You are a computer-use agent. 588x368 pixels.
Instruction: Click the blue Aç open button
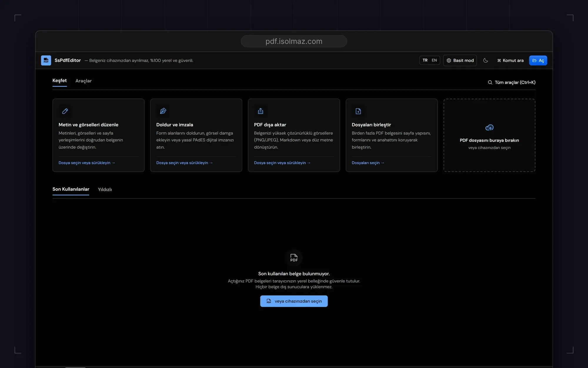[538, 60]
